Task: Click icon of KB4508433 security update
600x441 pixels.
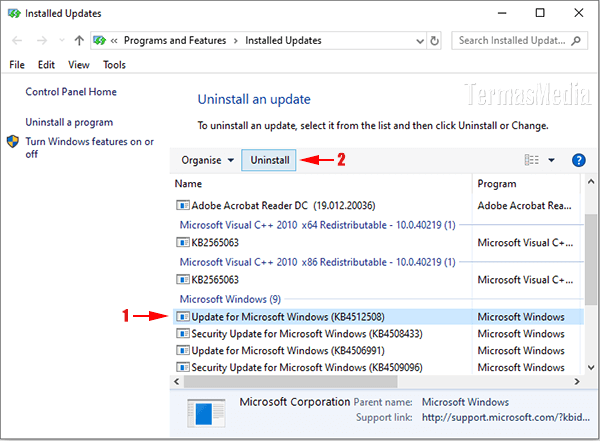Action: [183, 334]
